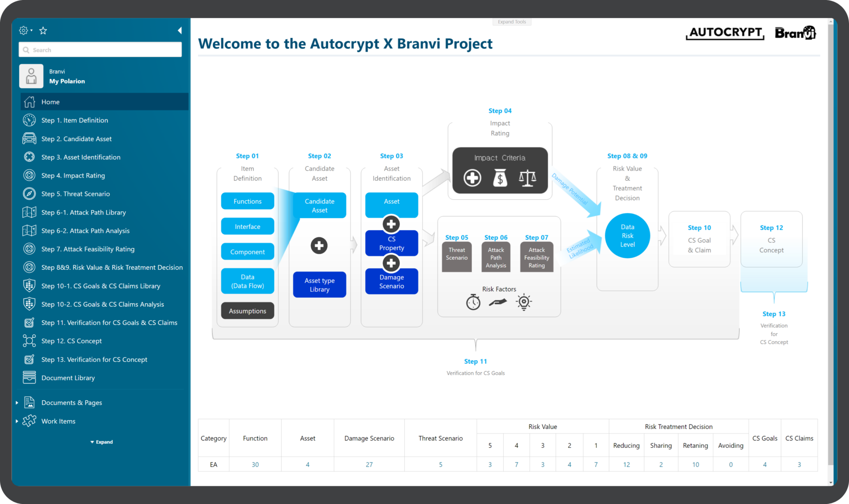Click the settings gear icon in sidebar
The height and width of the screenshot is (504, 849).
click(23, 31)
